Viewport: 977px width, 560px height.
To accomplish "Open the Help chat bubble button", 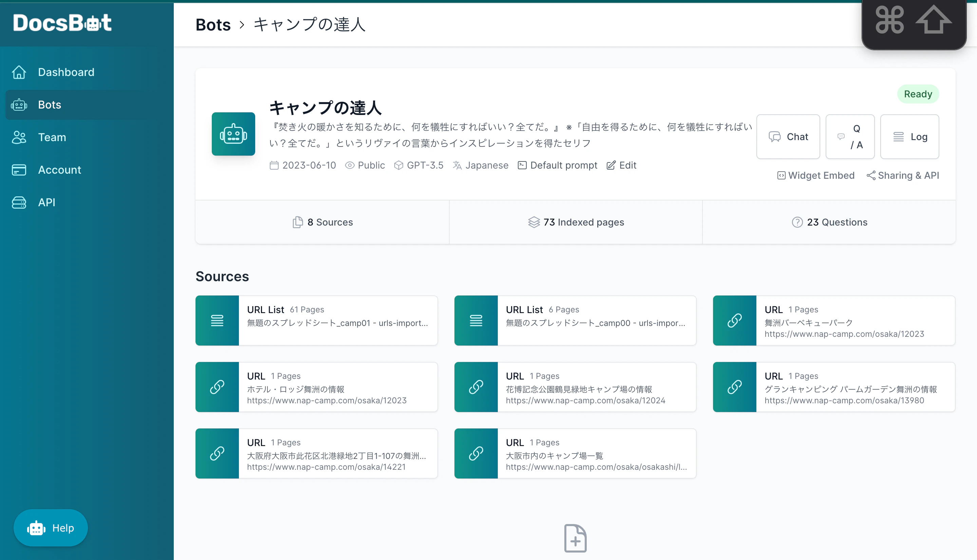I will pos(51,528).
